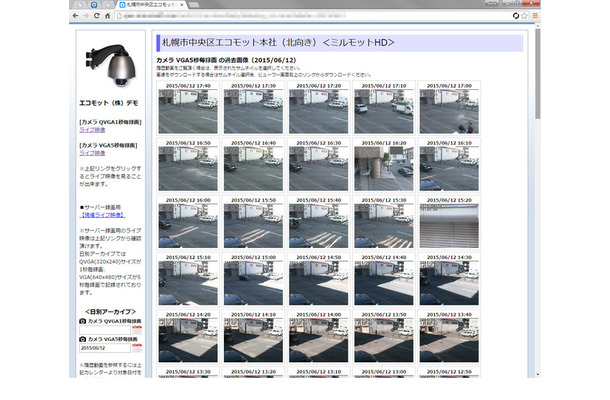This screenshot has width=610, height=400.
Task: Click the page info icon in address bar
Action: click(119, 16)
